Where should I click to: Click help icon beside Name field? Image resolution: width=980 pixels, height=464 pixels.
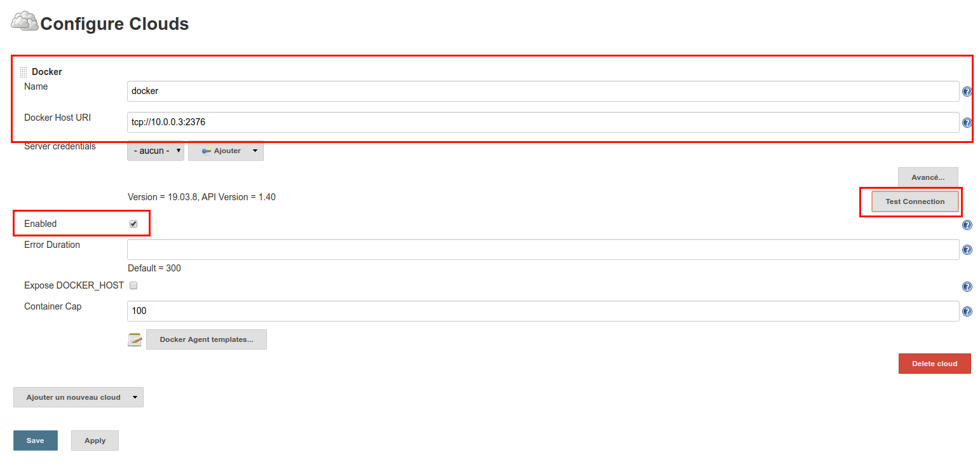(x=967, y=92)
